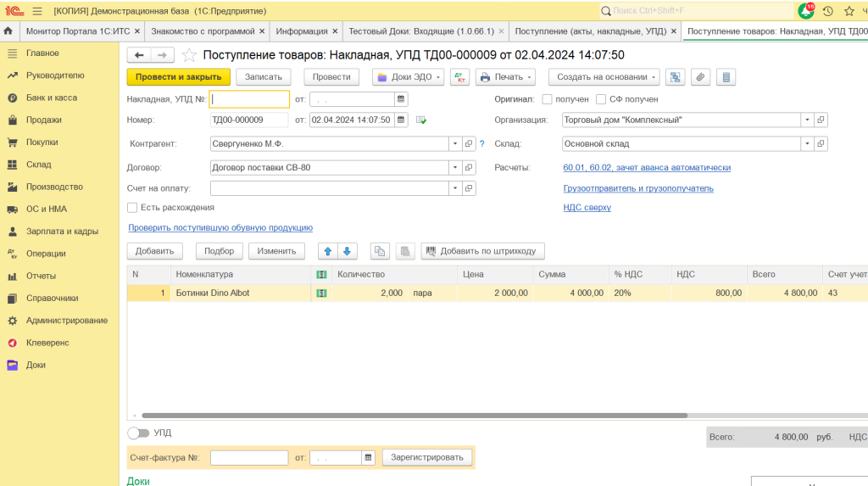Click the Подбор button
This screenshot has width=868, height=486.
click(x=220, y=251)
